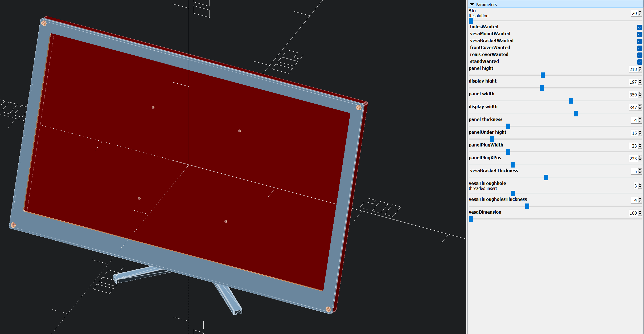Click the panelPlugWidth spinbox stepper
The height and width of the screenshot is (334, 644).
click(640, 146)
